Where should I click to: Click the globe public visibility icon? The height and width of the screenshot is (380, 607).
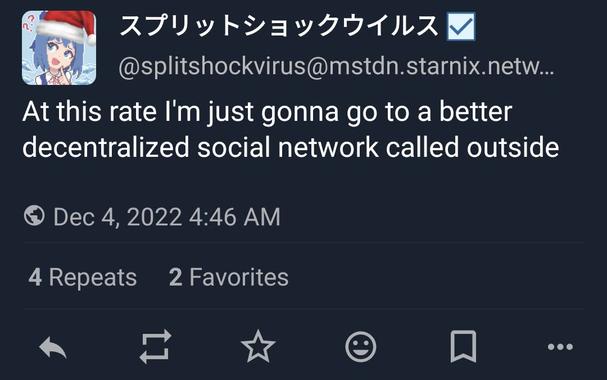point(34,216)
